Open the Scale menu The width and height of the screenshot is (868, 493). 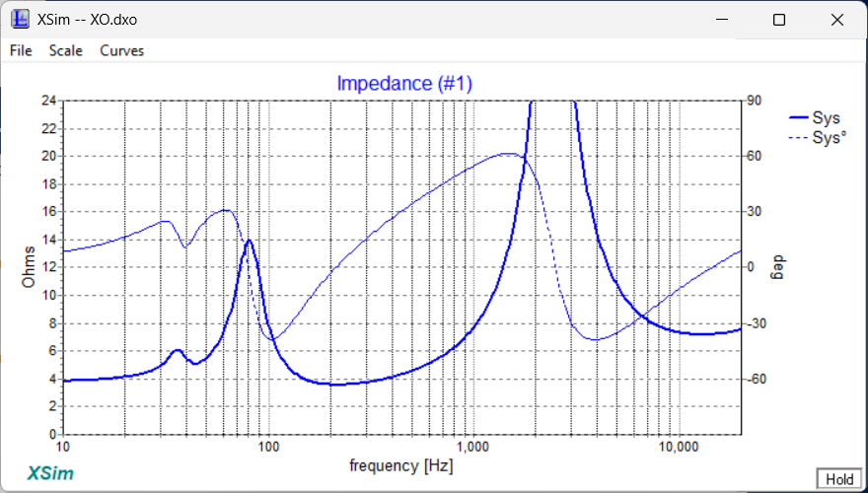(x=66, y=50)
